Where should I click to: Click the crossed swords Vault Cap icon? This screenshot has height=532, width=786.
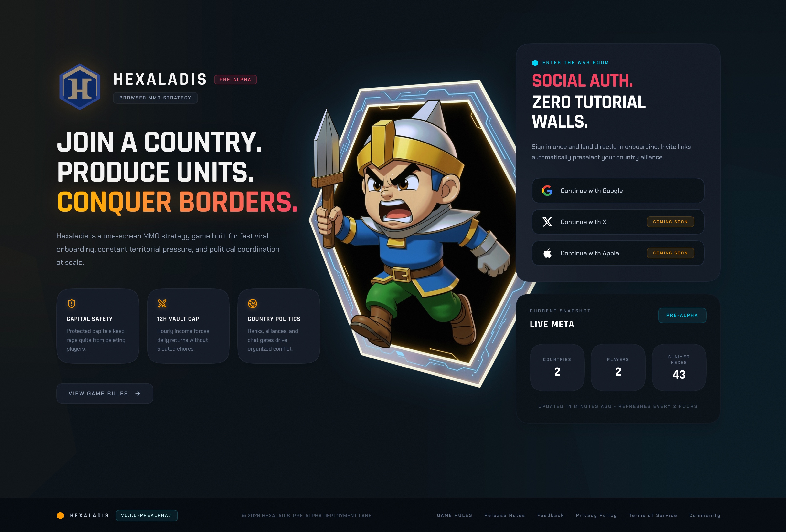(162, 304)
